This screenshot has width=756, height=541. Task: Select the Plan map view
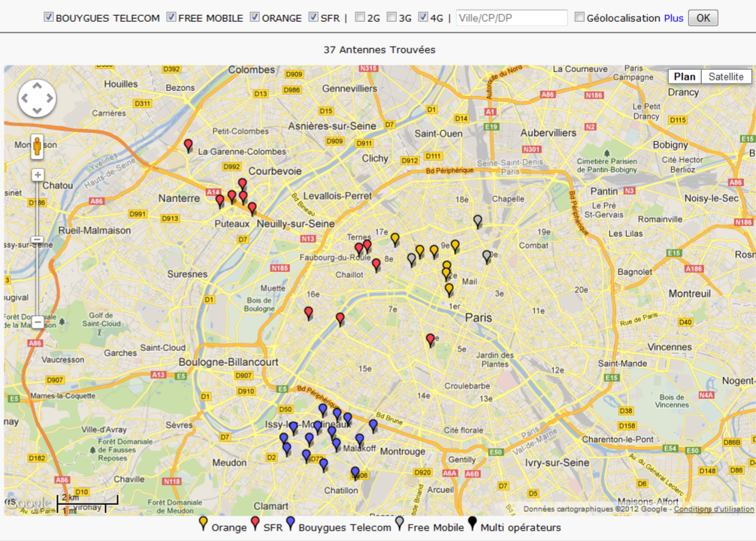(x=685, y=77)
